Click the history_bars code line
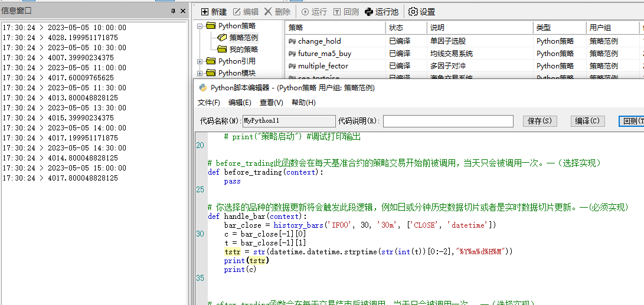The height and width of the screenshot is (305, 644). pyautogui.click(x=360, y=225)
